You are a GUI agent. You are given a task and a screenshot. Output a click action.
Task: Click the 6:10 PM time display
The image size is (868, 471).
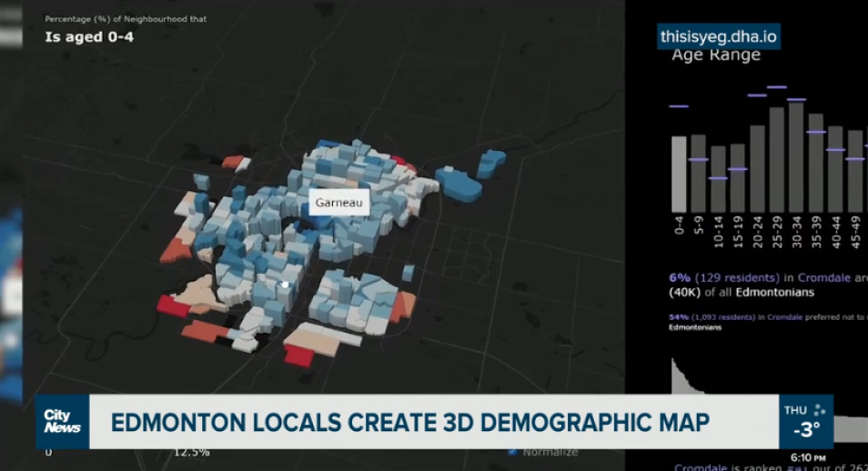(x=808, y=457)
